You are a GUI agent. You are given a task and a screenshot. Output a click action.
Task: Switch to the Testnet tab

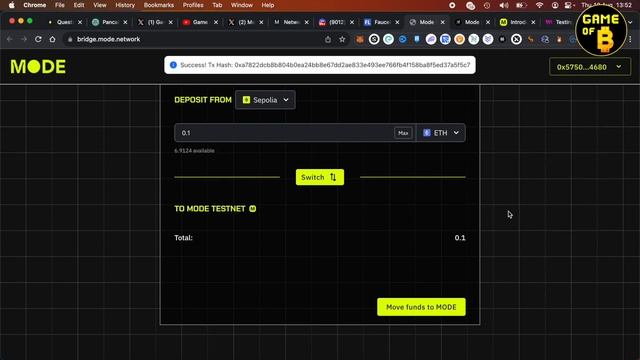coord(559,22)
